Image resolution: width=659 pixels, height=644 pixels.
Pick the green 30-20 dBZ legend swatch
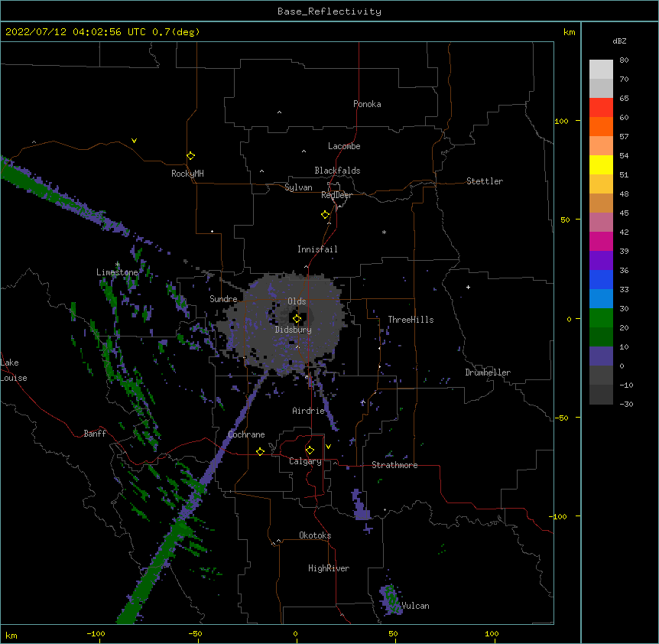(601, 318)
